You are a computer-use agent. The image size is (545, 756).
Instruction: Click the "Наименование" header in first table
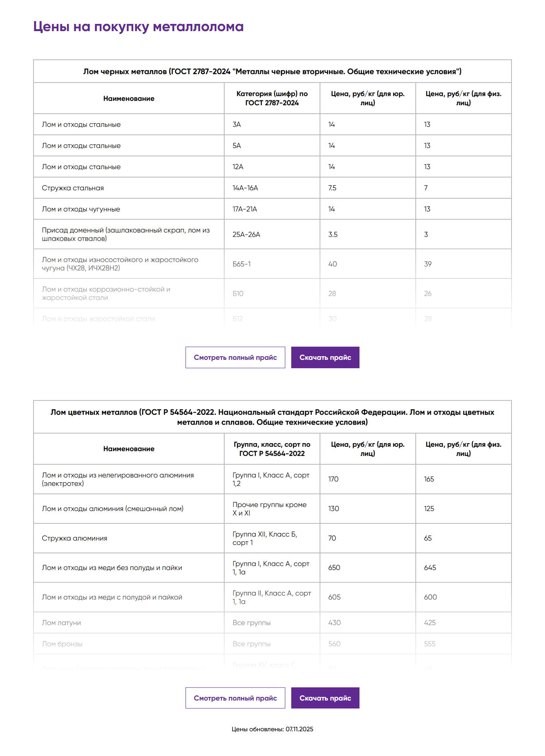pos(128,99)
